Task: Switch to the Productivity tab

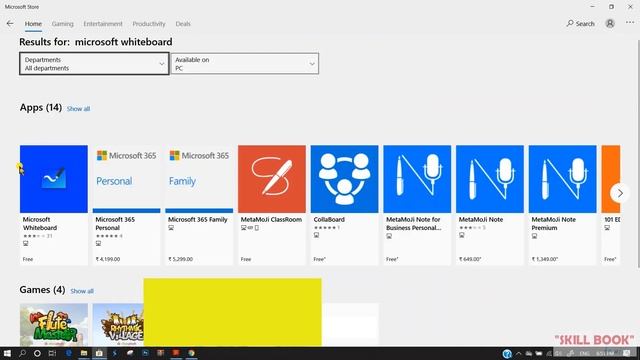Action: click(x=149, y=24)
